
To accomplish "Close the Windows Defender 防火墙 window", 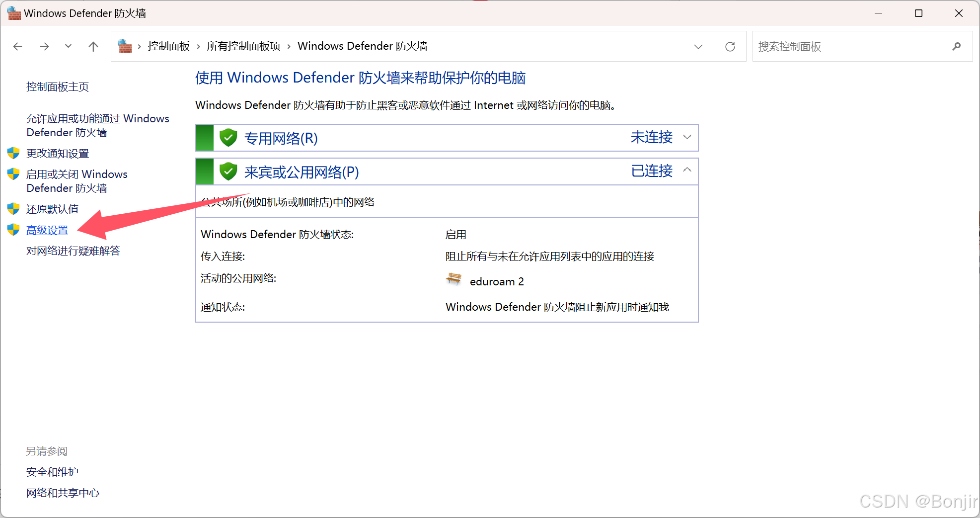I will (959, 13).
